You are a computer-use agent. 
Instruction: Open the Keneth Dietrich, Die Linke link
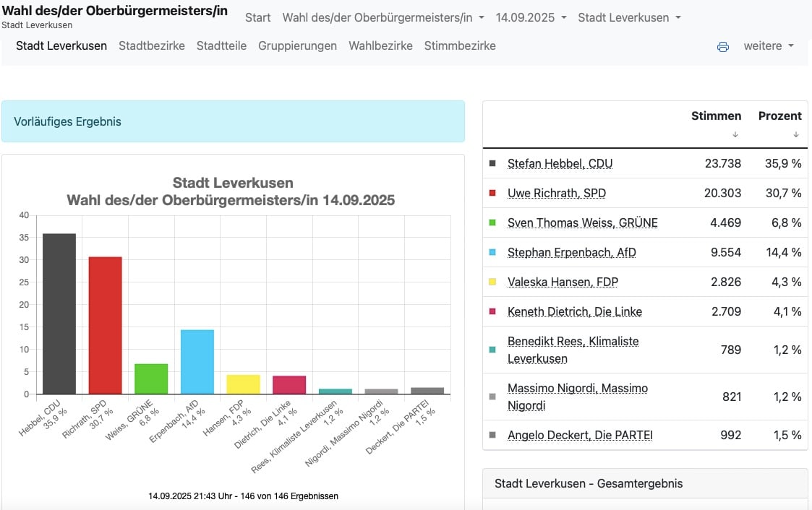575,311
